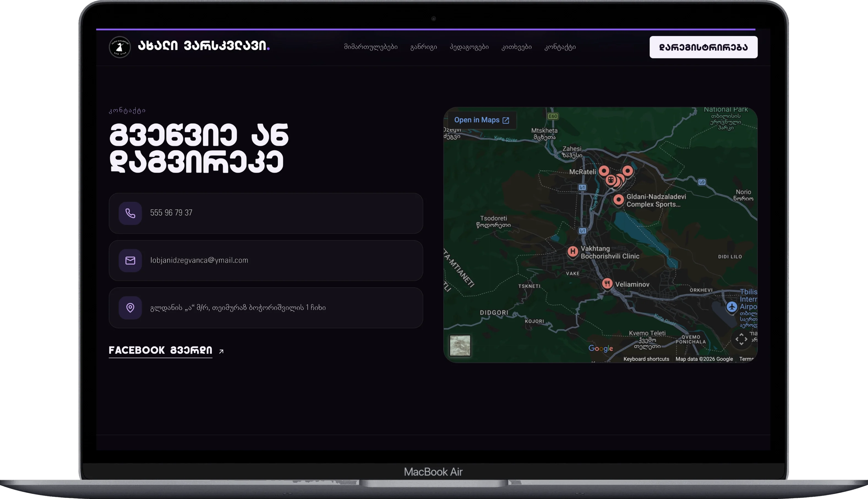This screenshot has width=868, height=499.
Task: Click the location pin icon in the address card
Action: (x=130, y=308)
